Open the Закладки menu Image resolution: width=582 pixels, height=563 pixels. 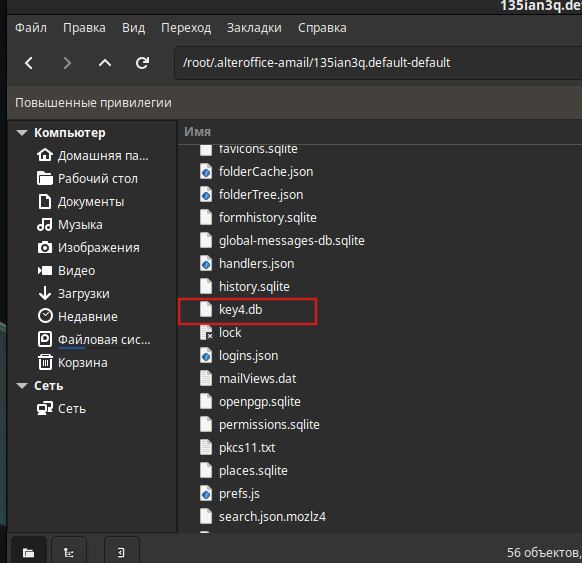pyautogui.click(x=254, y=28)
